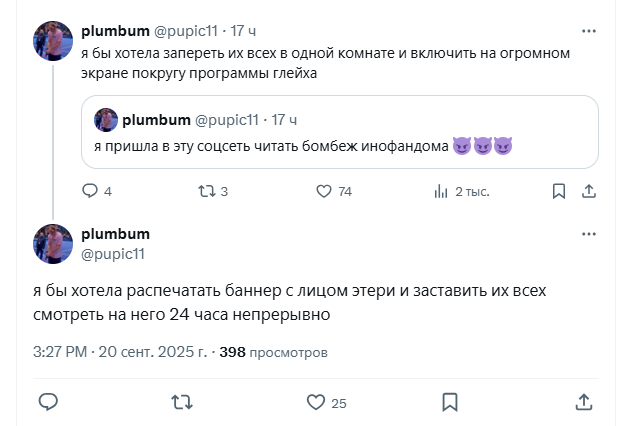Open plumbum's avatar on the first tweet
This screenshot has height=426, width=630.
[x=52, y=40]
